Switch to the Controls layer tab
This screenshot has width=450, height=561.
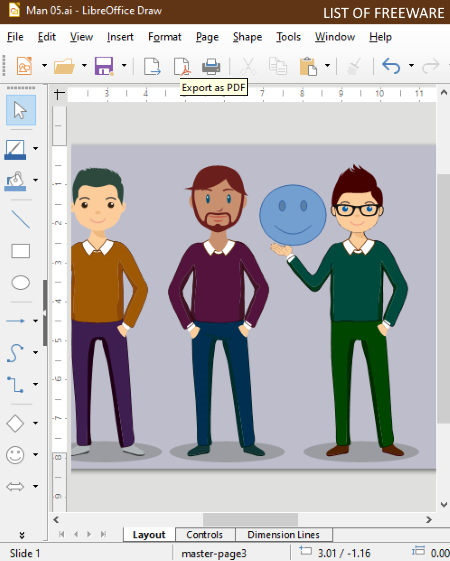[205, 535]
